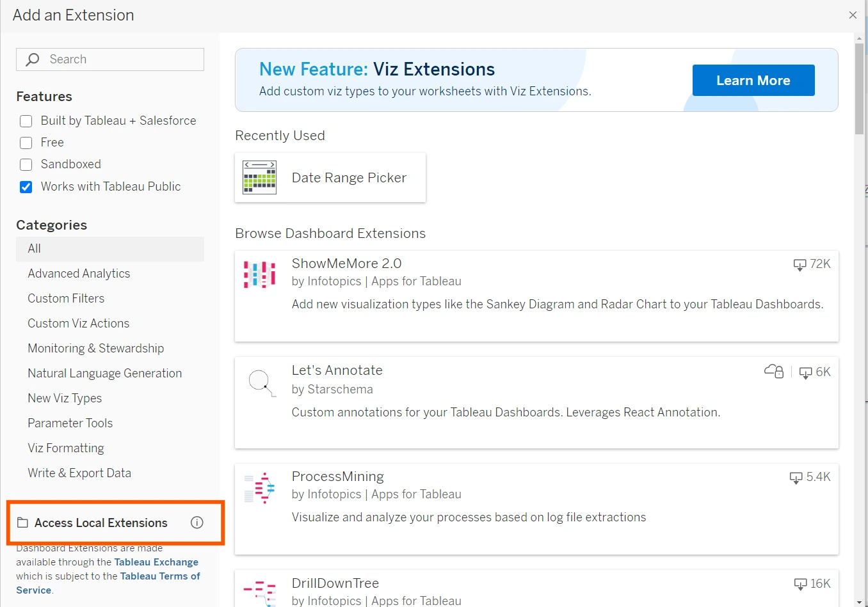Open the Tableau Exchange link

(x=156, y=562)
